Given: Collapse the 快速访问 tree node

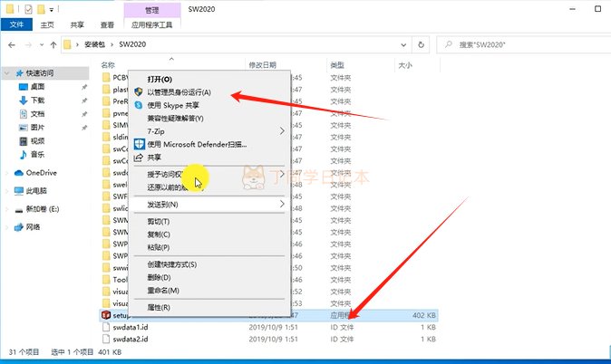Looking at the screenshot, I should pos(7,72).
